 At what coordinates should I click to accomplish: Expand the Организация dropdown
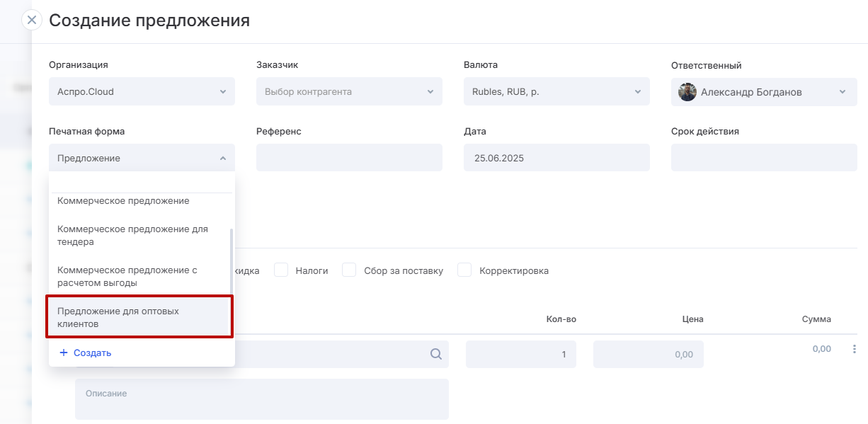[x=142, y=91]
